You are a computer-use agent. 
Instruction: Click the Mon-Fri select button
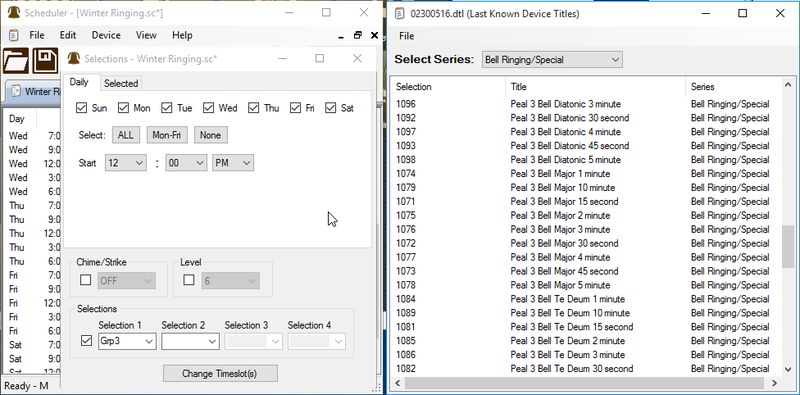[167, 135]
